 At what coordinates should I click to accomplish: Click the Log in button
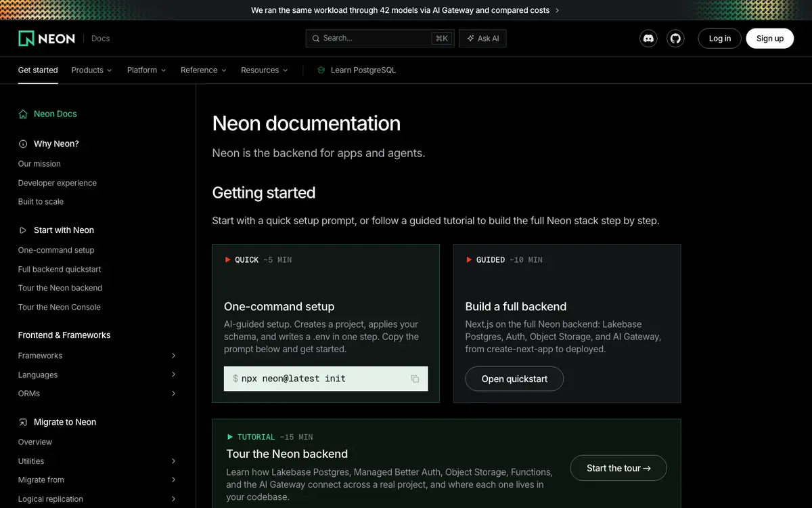pos(719,39)
